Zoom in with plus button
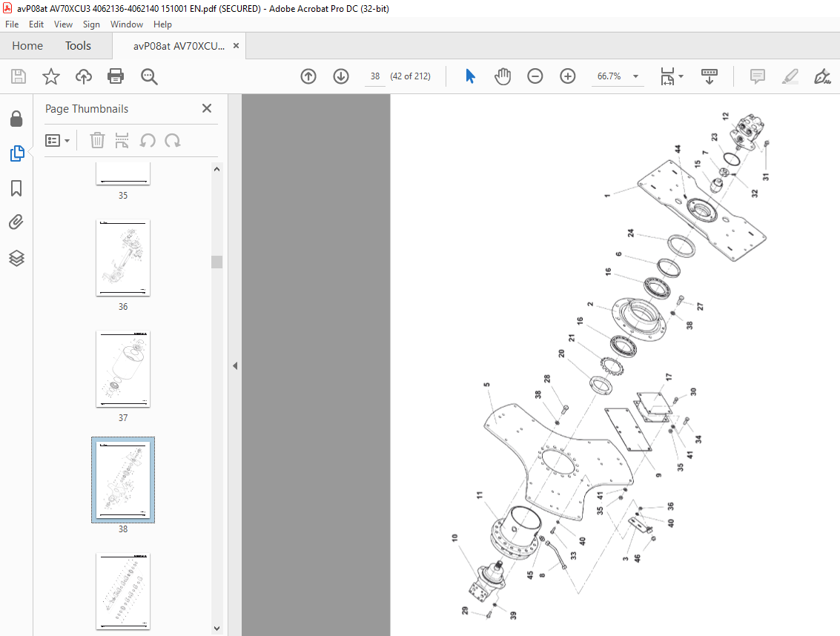Image resolution: width=840 pixels, height=636 pixels. (x=568, y=76)
